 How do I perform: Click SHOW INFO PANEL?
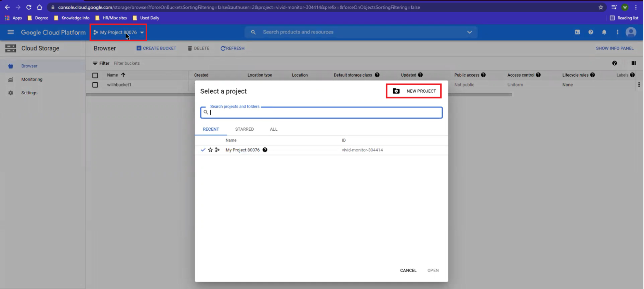click(615, 48)
